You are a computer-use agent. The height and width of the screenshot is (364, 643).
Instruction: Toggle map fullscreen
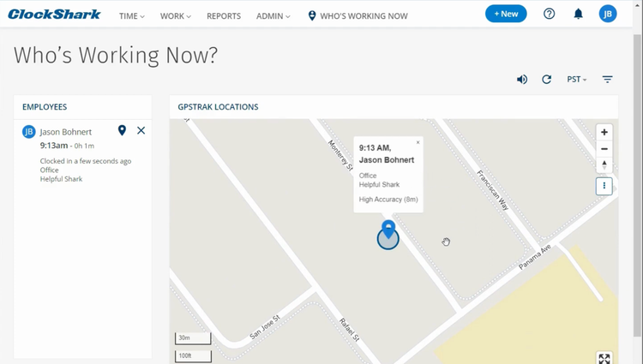pos(604,358)
